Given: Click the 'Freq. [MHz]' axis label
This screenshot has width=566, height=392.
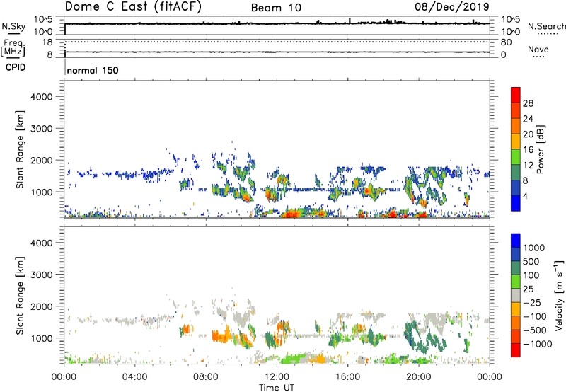Looking at the screenshot, I should click(x=13, y=48).
